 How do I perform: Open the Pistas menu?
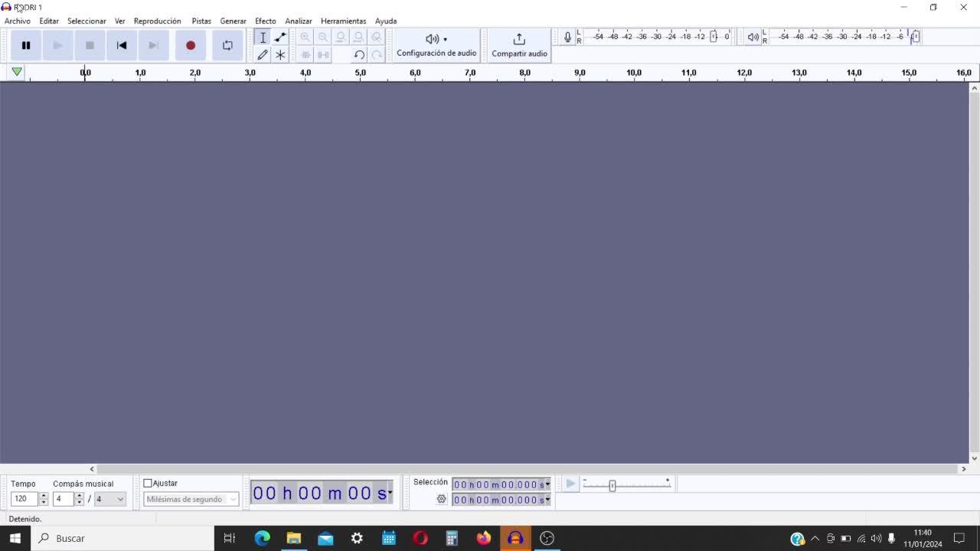(x=201, y=21)
